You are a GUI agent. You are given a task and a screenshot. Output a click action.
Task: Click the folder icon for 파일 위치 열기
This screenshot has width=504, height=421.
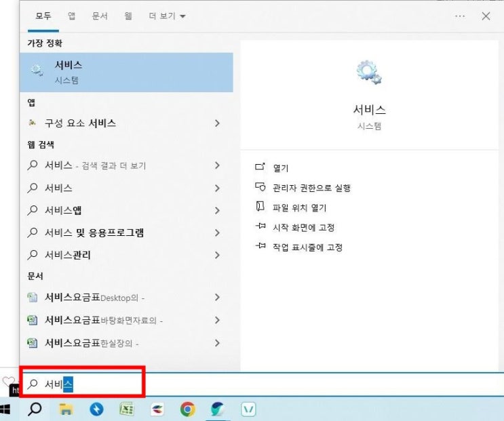[x=260, y=206]
